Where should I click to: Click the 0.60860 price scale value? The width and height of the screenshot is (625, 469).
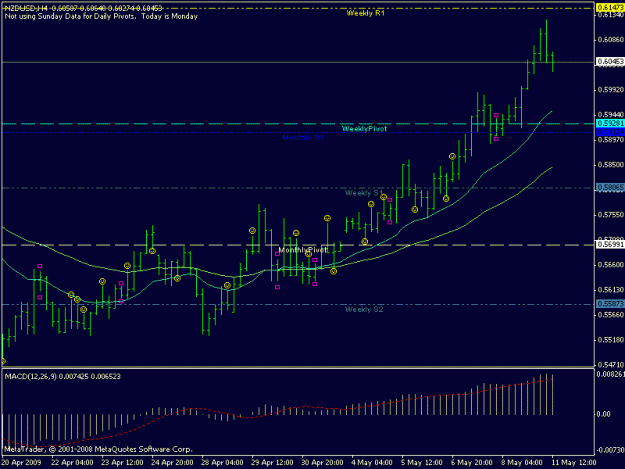pos(610,40)
